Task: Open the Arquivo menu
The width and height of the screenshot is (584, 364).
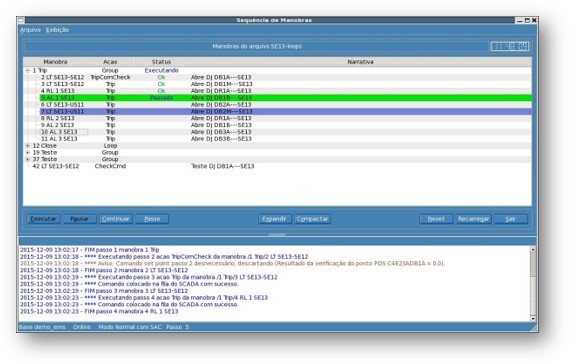Action: coord(30,30)
